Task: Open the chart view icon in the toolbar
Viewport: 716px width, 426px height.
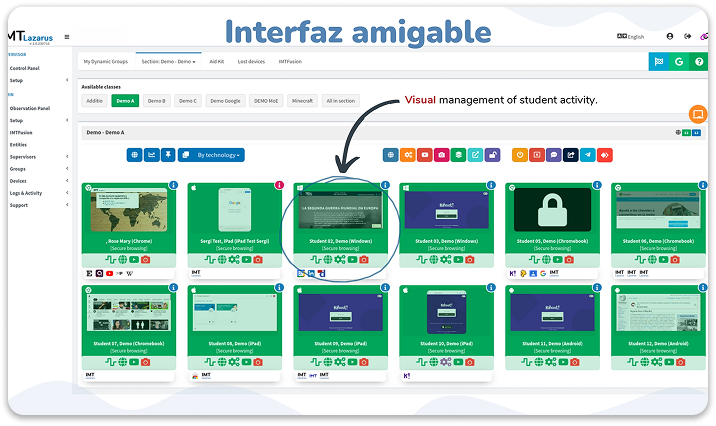Action: (151, 155)
